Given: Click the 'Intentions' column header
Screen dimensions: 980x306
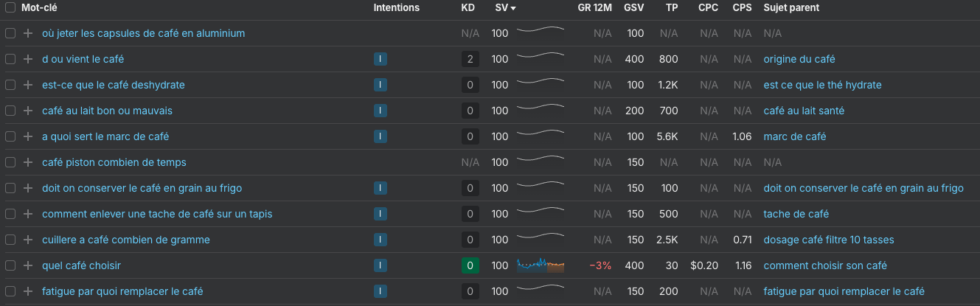Looking at the screenshot, I should click(396, 7).
